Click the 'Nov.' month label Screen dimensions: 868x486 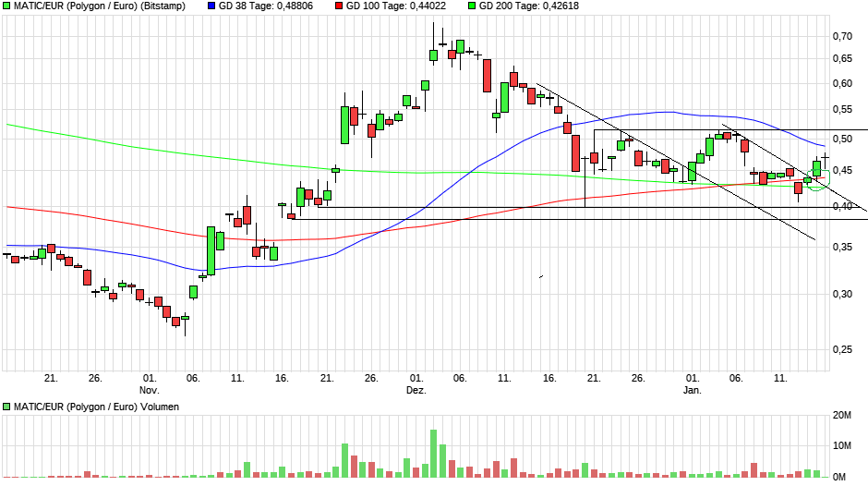click(x=149, y=390)
